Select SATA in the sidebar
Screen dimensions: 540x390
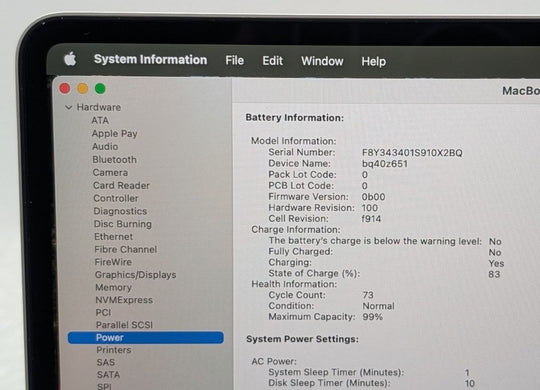click(108, 375)
